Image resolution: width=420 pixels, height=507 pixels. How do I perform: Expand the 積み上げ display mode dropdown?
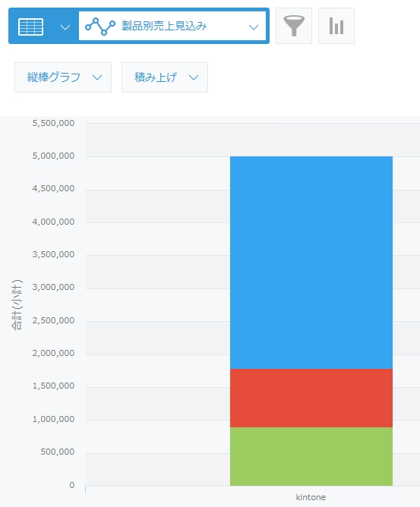[x=165, y=77]
